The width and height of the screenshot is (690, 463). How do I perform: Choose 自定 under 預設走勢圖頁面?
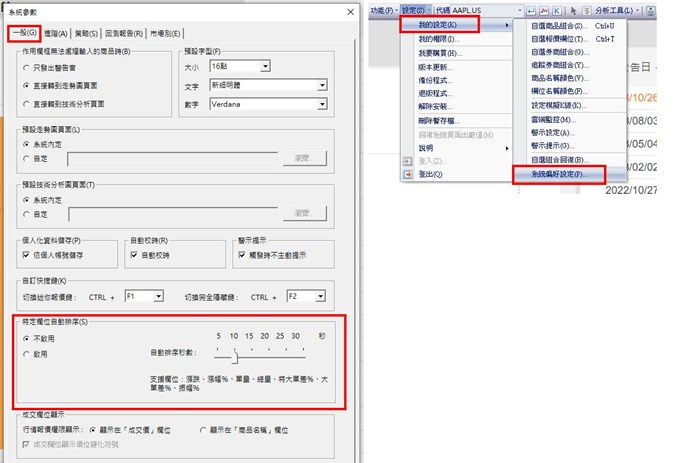[x=26, y=158]
